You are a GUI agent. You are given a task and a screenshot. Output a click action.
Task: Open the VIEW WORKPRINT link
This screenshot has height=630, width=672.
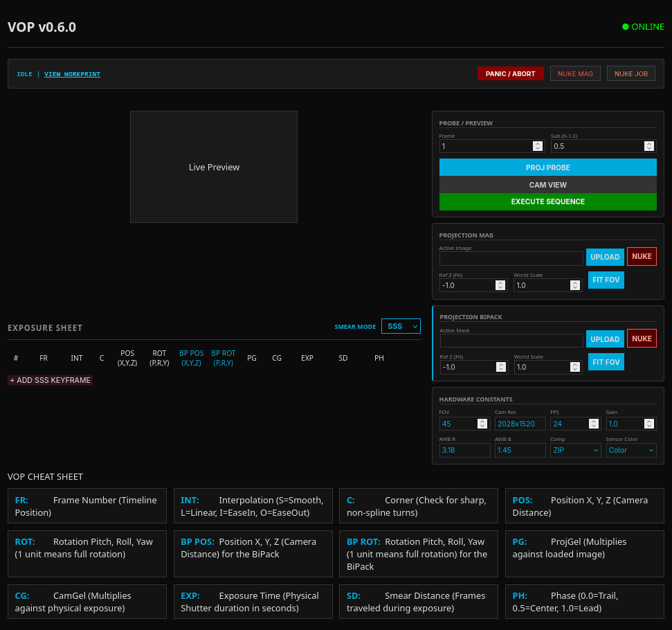pos(72,74)
